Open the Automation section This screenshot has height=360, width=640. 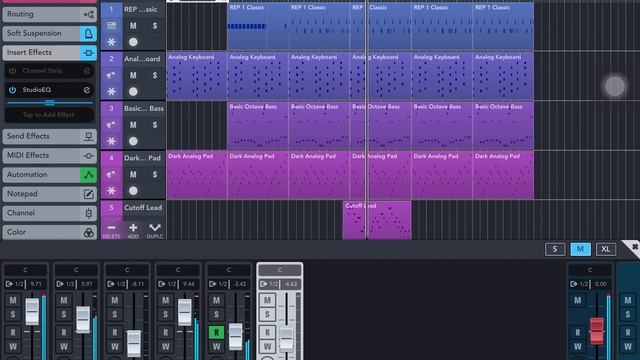pyautogui.click(x=49, y=175)
